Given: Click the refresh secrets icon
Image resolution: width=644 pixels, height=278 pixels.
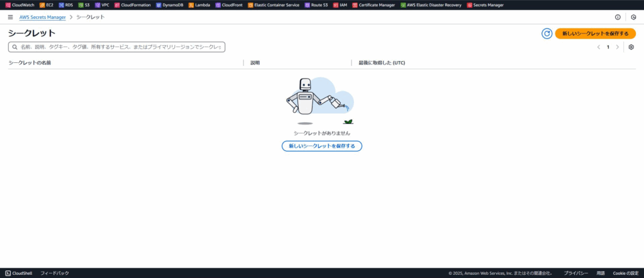Looking at the screenshot, I should (x=547, y=33).
